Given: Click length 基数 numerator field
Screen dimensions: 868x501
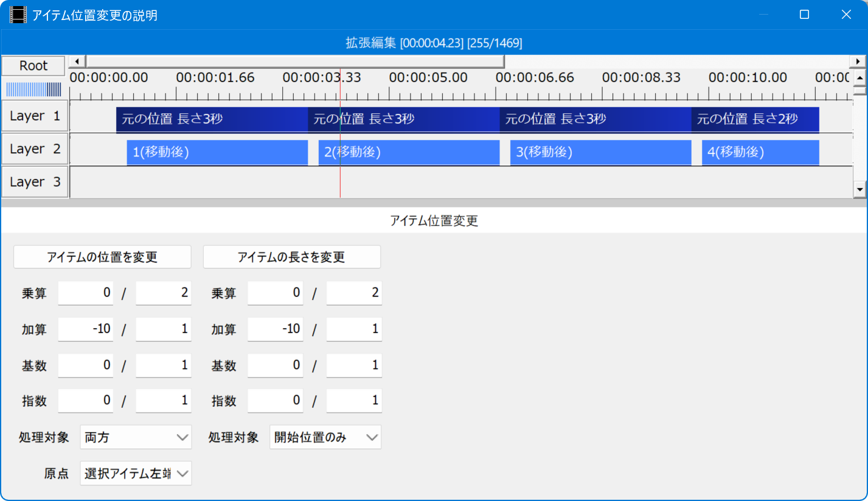Looking at the screenshot, I should click(276, 365).
